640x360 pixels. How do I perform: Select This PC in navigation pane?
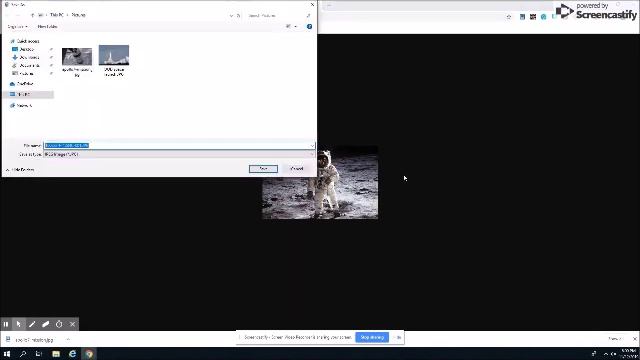pos(23,94)
